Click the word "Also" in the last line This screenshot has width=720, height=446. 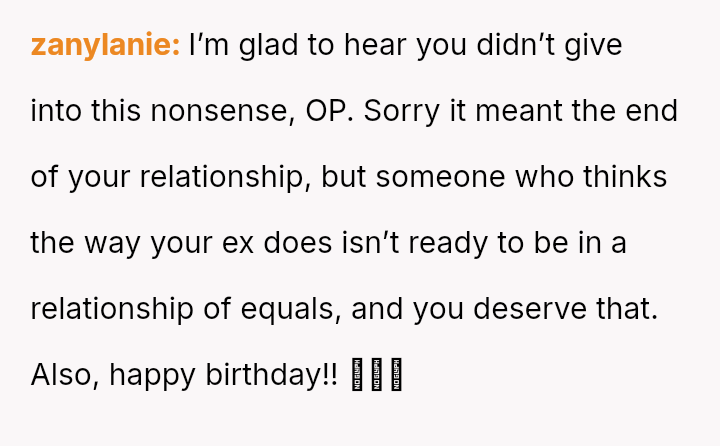click(64, 375)
